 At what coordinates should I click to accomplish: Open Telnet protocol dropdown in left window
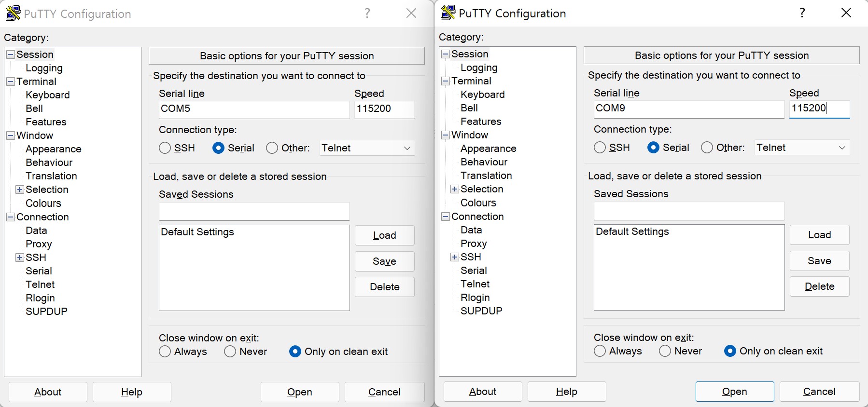coord(367,148)
